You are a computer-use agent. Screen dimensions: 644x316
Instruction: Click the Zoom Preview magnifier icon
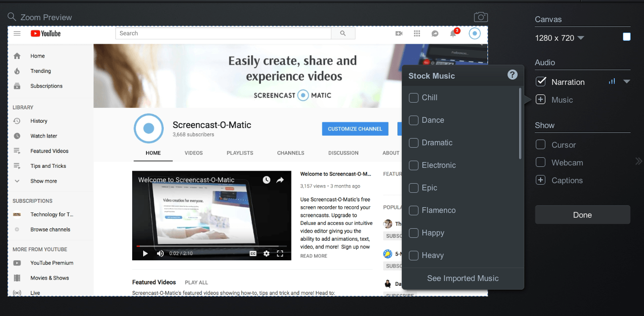click(12, 17)
